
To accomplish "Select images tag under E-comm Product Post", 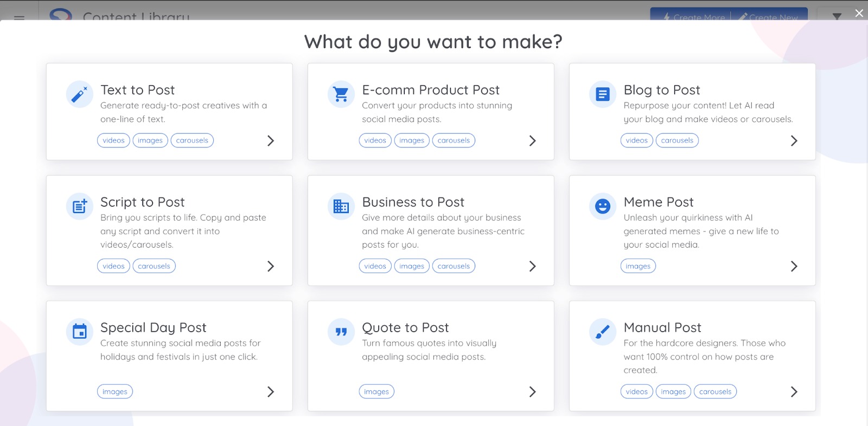I will pos(412,140).
